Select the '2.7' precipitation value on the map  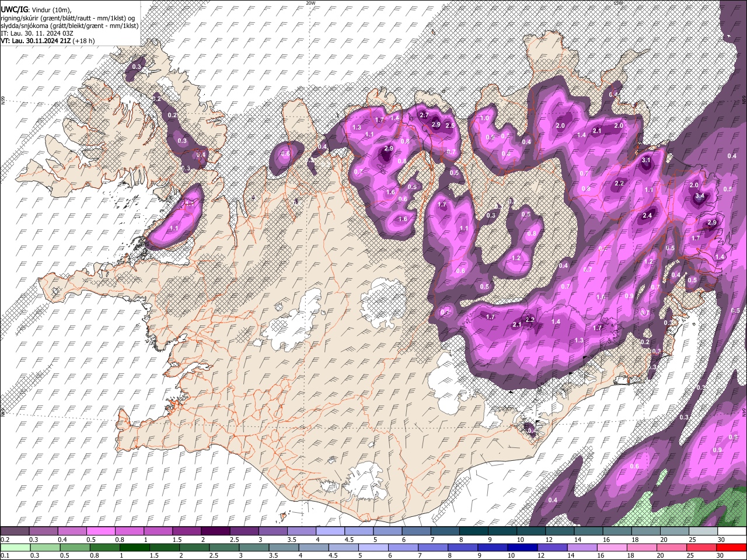click(x=424, y=116)
